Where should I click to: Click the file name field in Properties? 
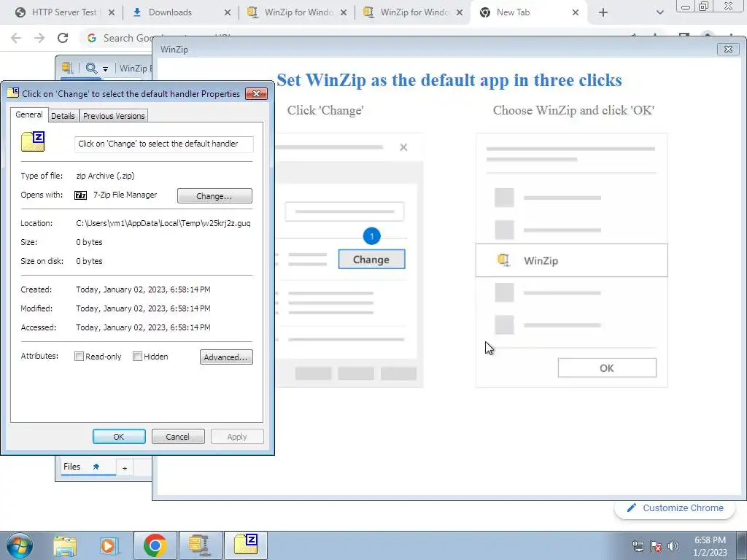[164, 144]
